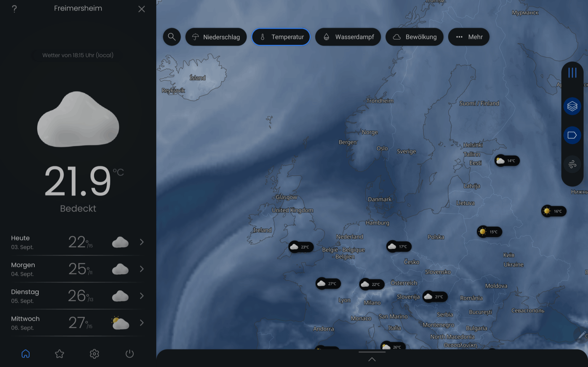This screenshot has width=588, height=367.
Task: Toggle the map layers button
Action: 572,106
